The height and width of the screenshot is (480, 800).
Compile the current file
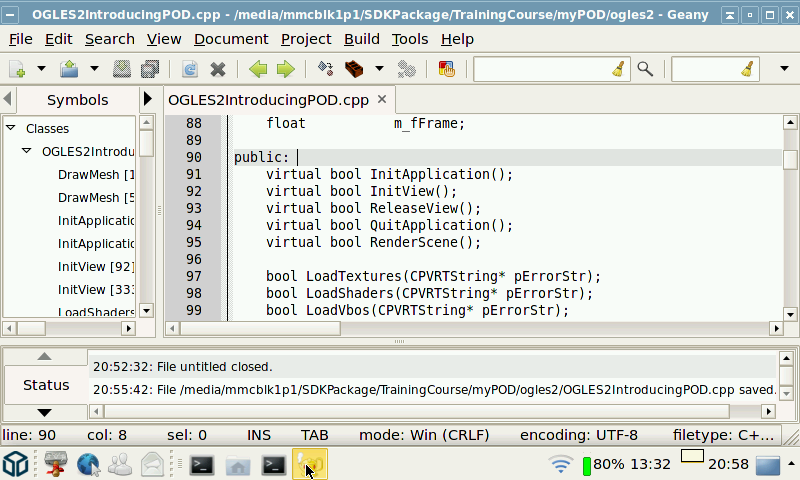[x=325, y=69]
